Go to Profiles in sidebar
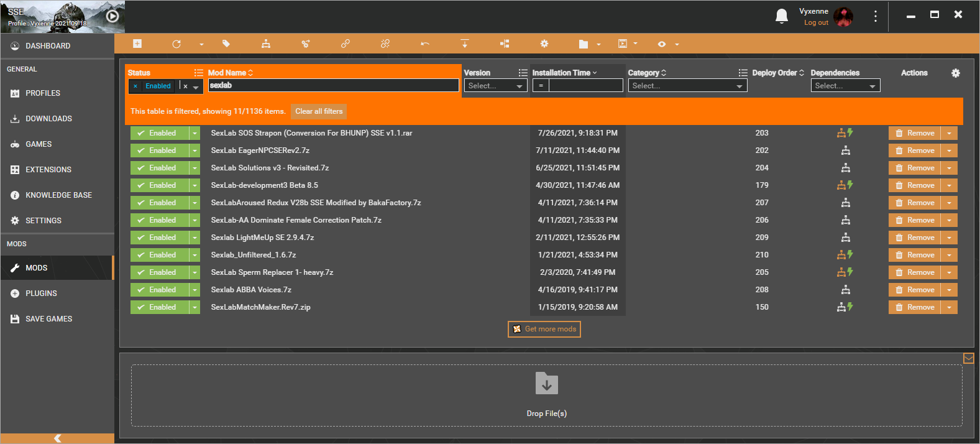Screen dimensions: 980x444 coord(57,93)
